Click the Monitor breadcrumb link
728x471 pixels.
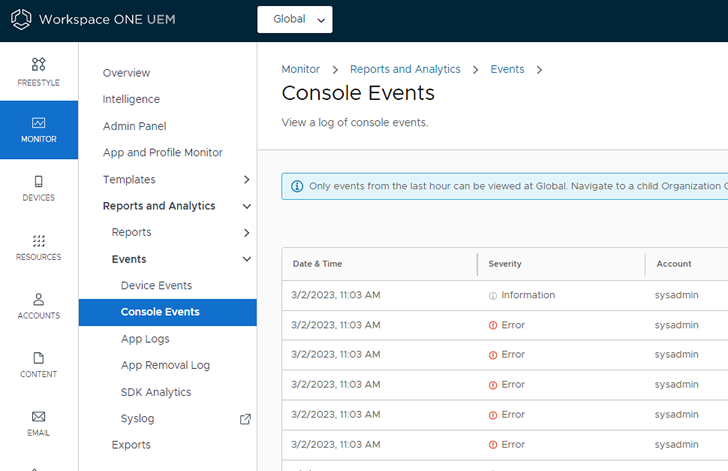click(300, 69)
